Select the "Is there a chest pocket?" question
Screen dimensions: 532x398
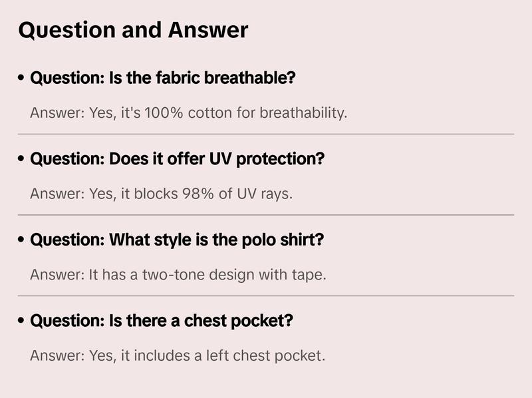(x=162, y=321)
